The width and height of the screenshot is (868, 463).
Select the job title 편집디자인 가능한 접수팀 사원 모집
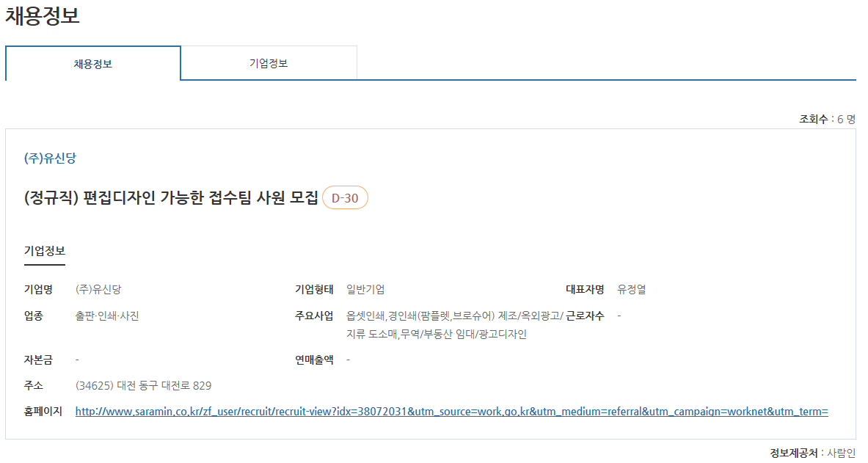coord(171,197)
